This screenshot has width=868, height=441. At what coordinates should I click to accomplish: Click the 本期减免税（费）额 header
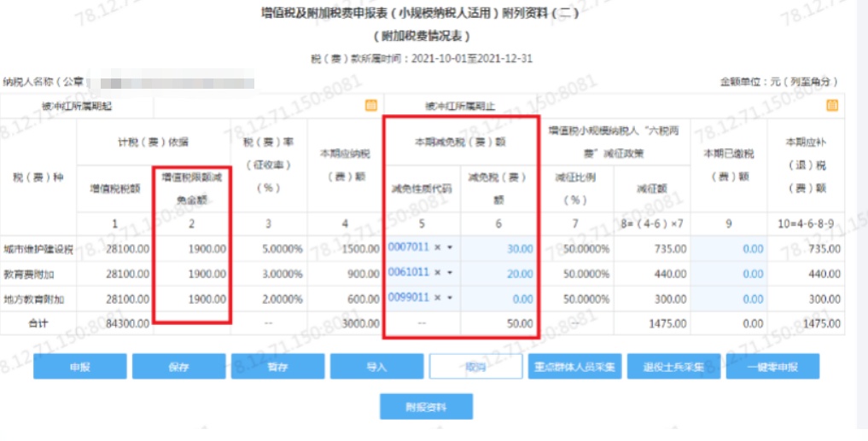(x=461, y=142)
